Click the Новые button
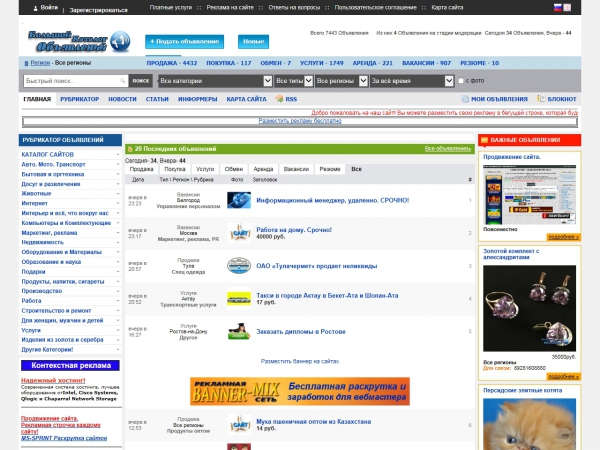Screen dimensions: 600x450 click(253, 41)
